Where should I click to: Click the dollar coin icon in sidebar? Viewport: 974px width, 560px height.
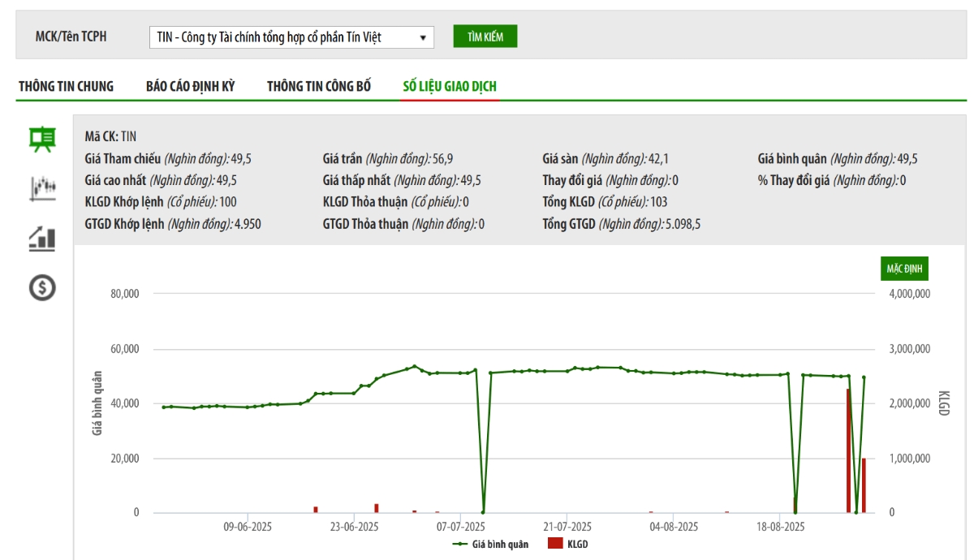pos(42,286)
